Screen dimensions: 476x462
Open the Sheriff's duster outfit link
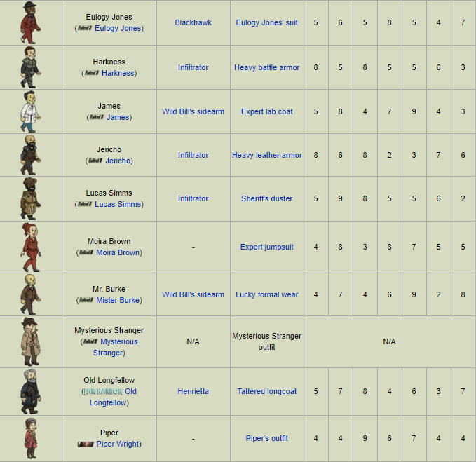click(267, 198)
